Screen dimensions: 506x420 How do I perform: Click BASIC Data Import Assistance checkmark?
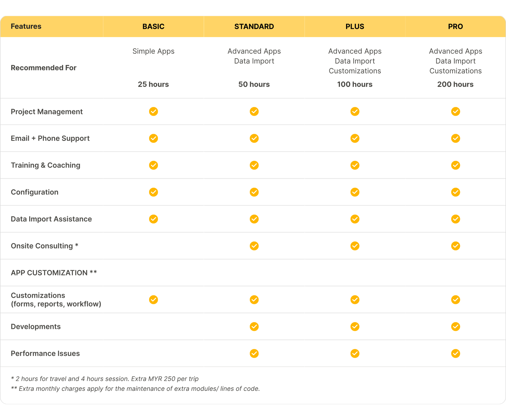tap(153, 219)
